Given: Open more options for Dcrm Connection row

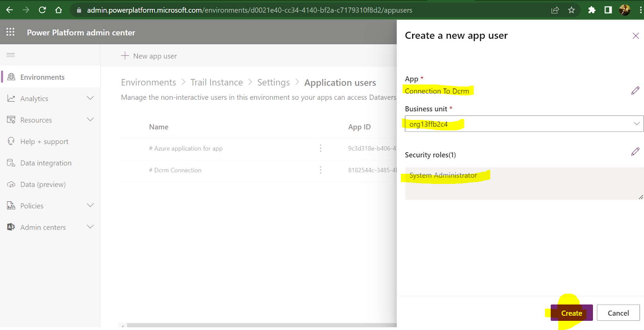Looking at the screenshot, I should 320,170.
